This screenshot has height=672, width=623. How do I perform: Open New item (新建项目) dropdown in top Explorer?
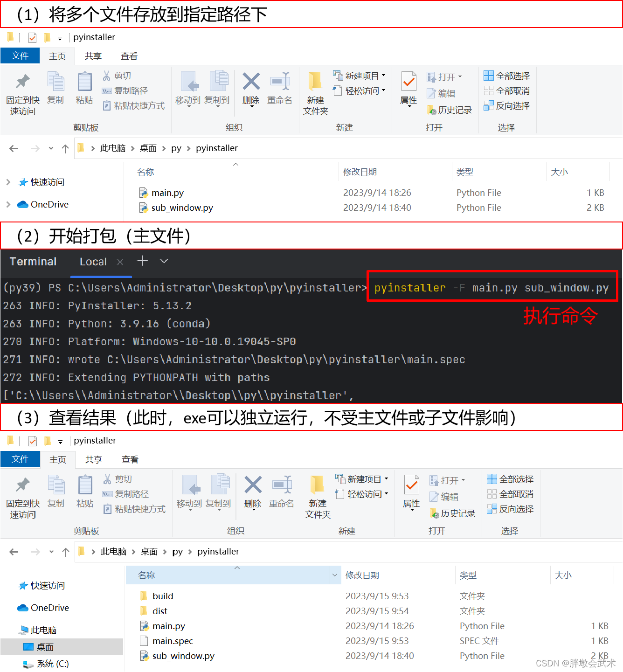tap(359, 76)
